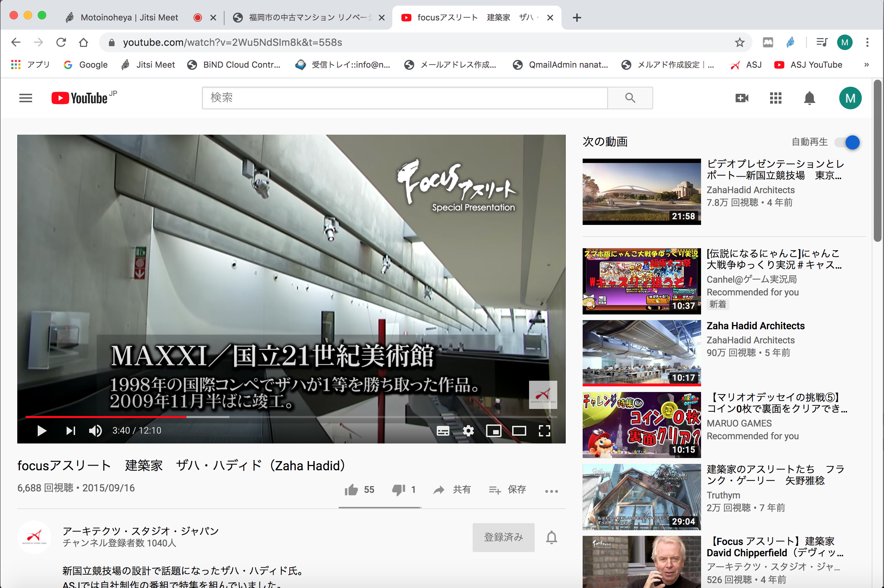Viewport: 884px width, 588px height.
Task: Focus the YouTube 検索 search field
Action: (x=405, y=98)
